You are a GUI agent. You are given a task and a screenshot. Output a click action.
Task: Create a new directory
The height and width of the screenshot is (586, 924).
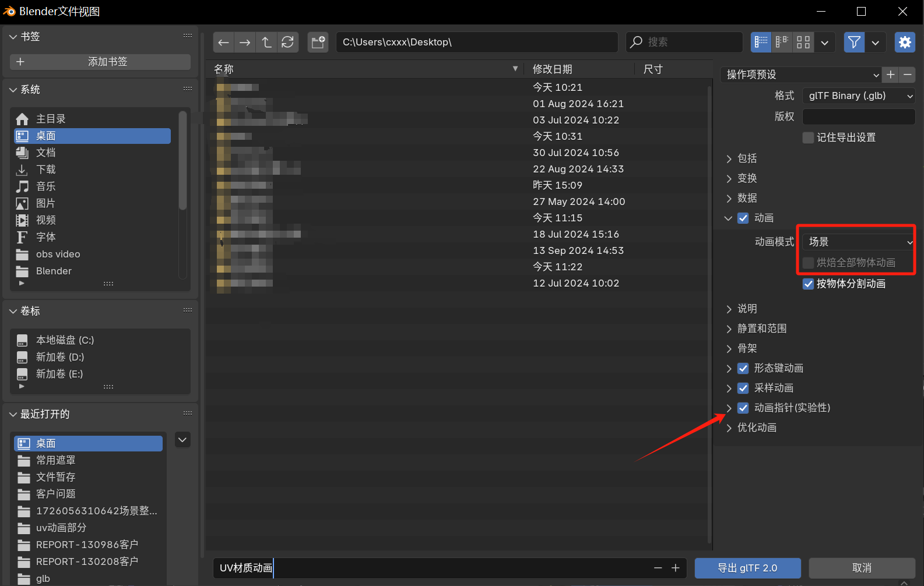318,42
